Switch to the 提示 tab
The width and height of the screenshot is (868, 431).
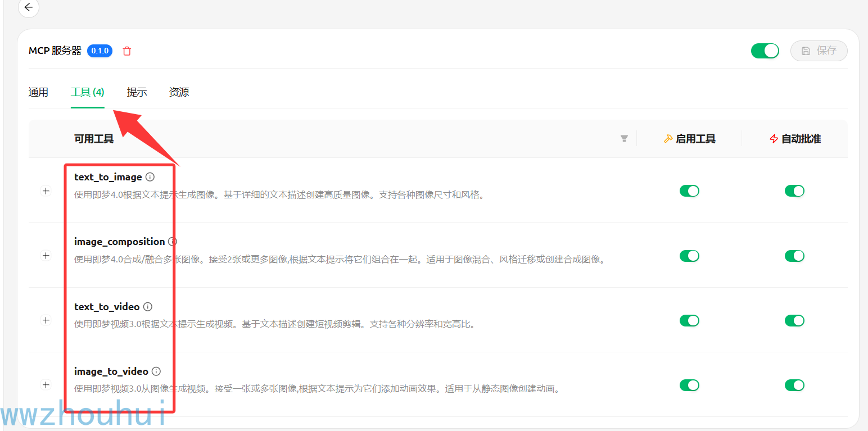point(137,92)
